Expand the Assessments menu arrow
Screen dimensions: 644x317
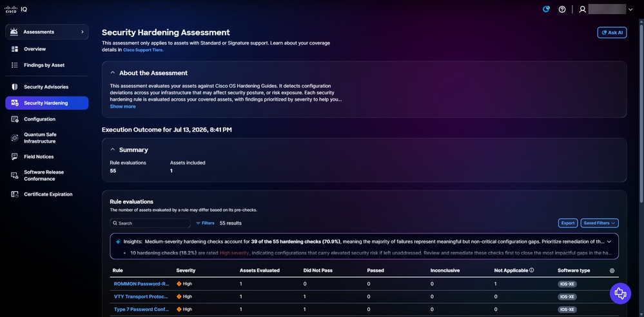[82, 32]
